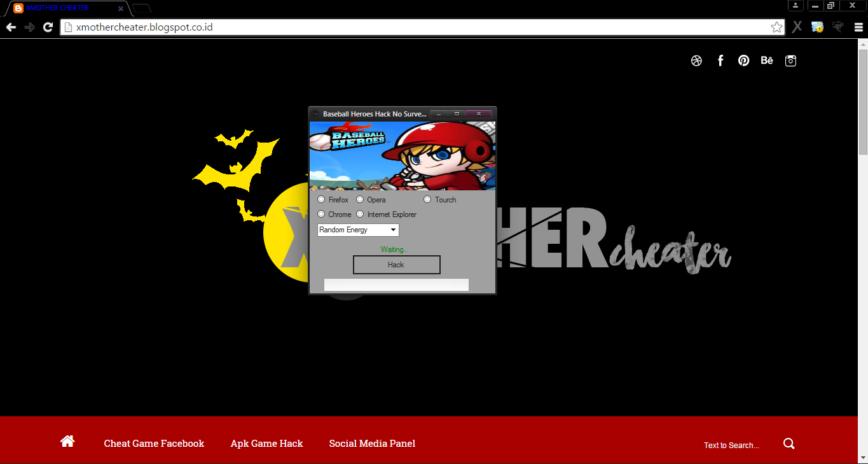
Task: Select the Firefox radio button
Action: (x=321, y=199)
